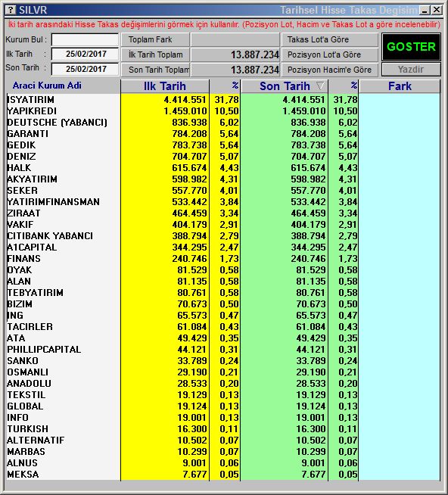Minimize the SILVR window
Image resolution: width=448 pixels, height=495 pixels.
tap(425, 10)
